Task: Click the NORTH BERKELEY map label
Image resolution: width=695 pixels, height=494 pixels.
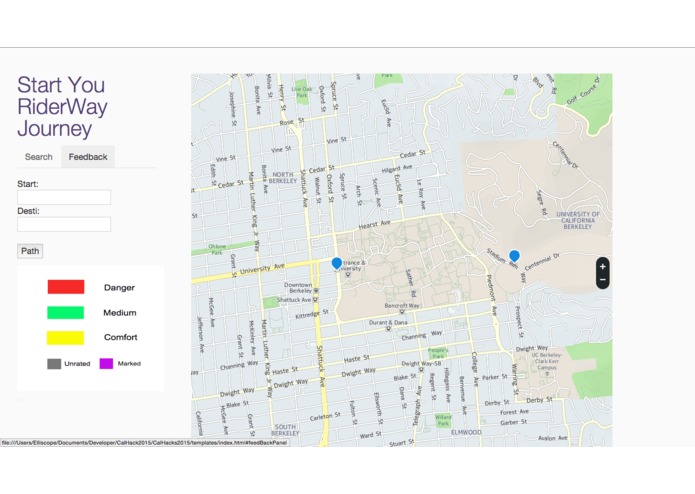Action: (283, 178)
